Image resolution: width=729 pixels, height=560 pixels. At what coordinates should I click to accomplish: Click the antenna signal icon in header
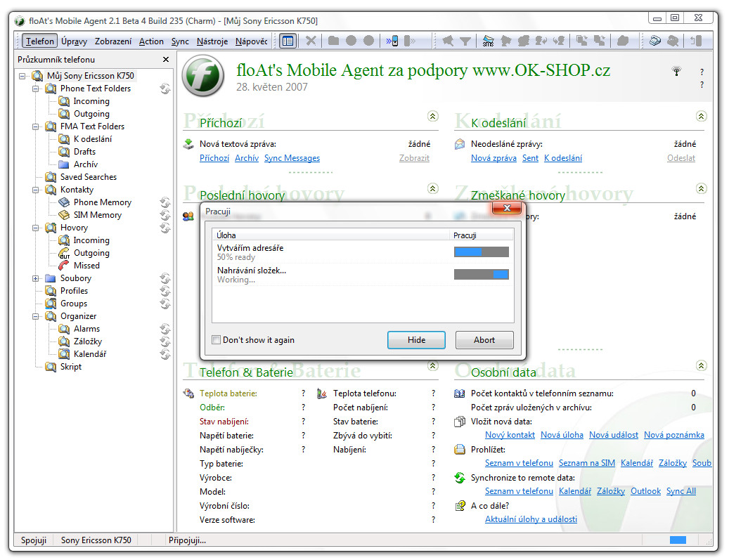(676, 71)
